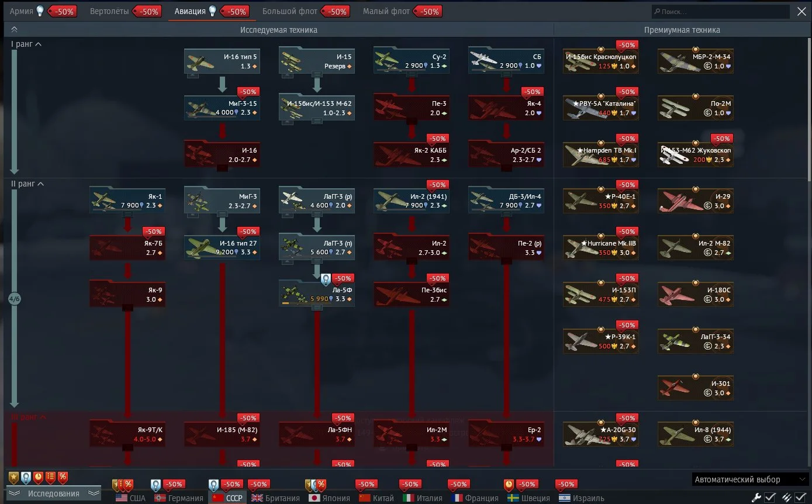Select the И-16 тип 5 aircraft card
Screen dimensions: 812x504
tap(222, 61)
